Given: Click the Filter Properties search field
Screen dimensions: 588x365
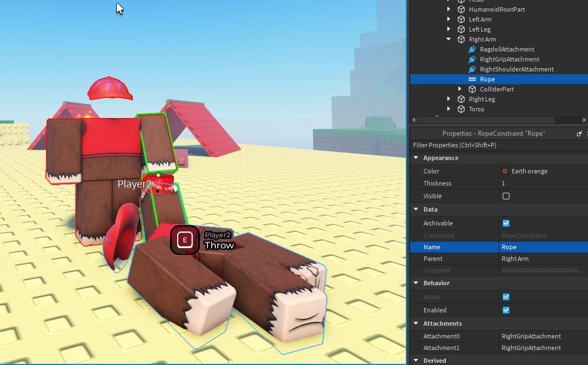Looking at the screenshot, I should [x=499, y=145].
